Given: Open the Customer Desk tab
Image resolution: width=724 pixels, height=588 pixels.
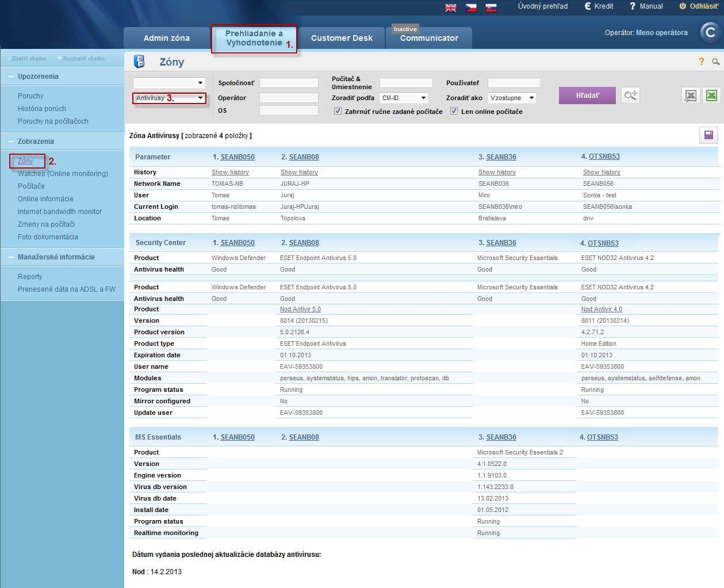Looking at the screenshot, I should pyautogui.click(x=342, y=38).
